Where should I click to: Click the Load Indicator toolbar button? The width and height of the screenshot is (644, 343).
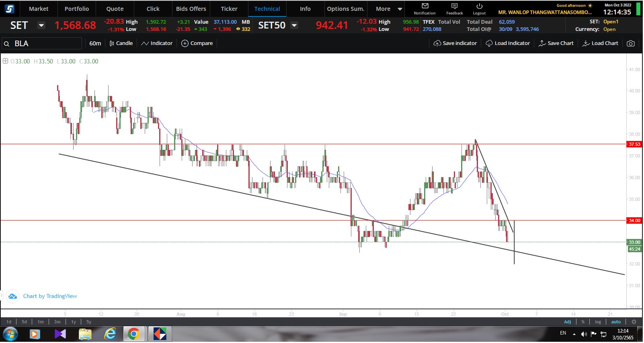tap(508, 43)
